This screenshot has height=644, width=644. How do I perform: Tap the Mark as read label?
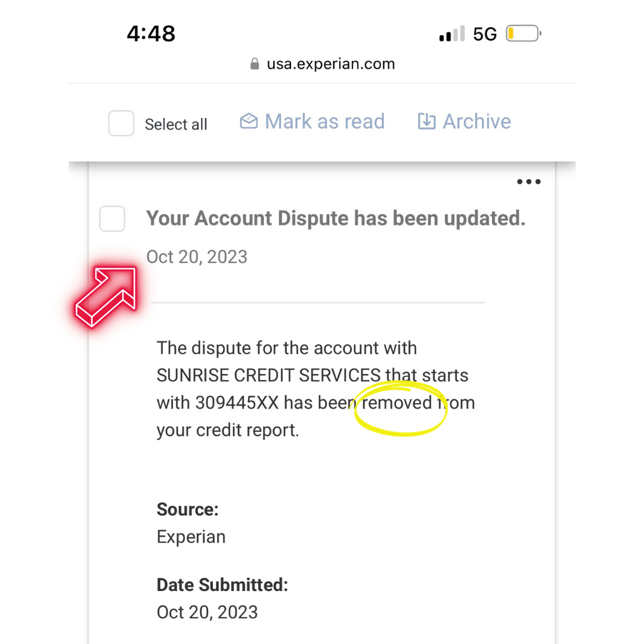(324, 122)
